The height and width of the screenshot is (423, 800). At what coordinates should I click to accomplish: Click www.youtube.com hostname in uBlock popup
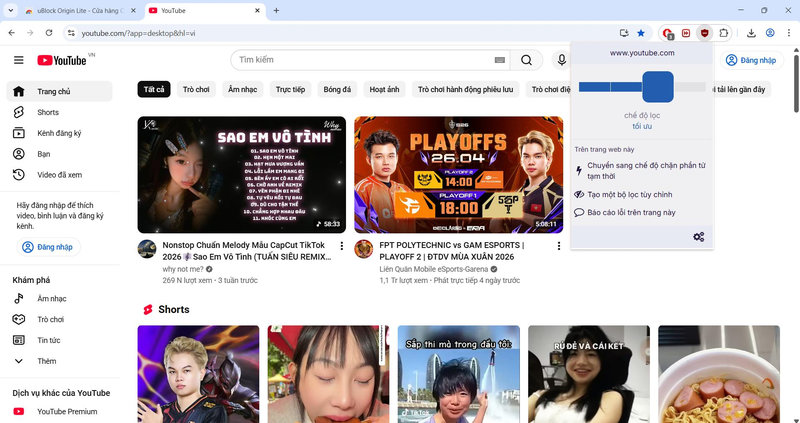tap(642, 53)
